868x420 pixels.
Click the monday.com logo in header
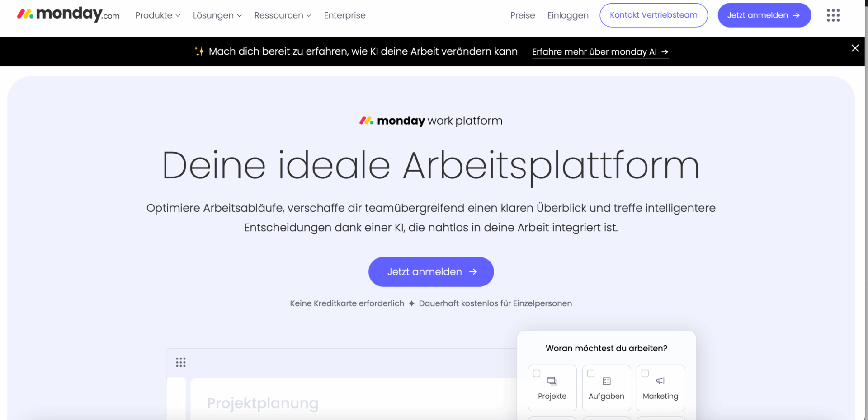(68, 14)
